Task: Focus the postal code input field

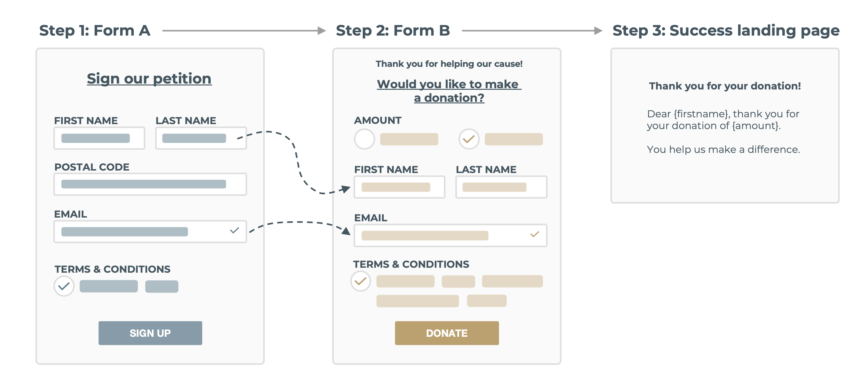Action: tap(150, 184)
